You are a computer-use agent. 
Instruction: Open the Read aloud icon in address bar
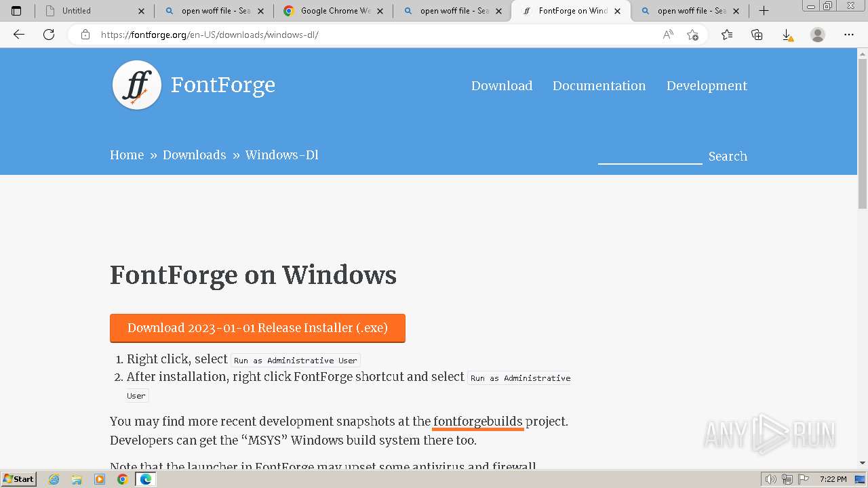668,35
